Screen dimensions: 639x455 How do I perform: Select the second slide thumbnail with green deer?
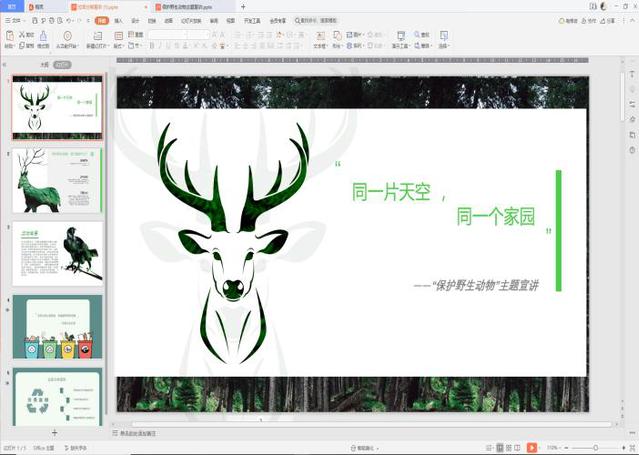tap(57, 181)
